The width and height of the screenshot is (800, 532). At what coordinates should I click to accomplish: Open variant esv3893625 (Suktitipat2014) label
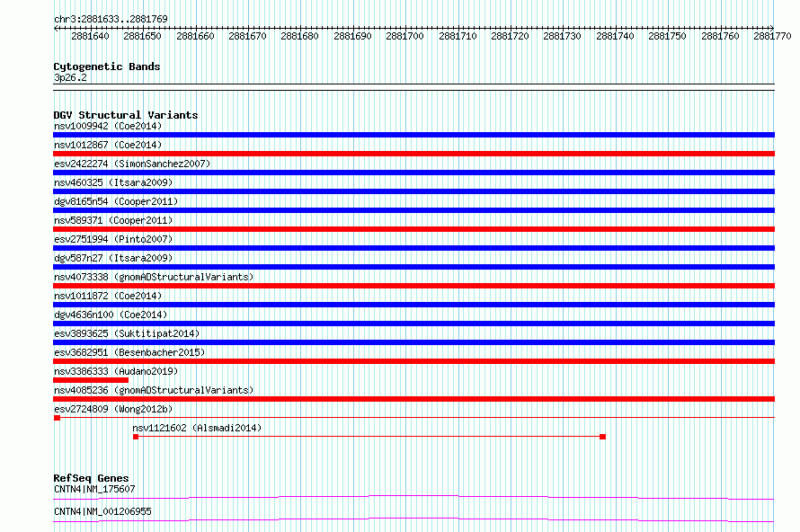click(x=127, y=333)
